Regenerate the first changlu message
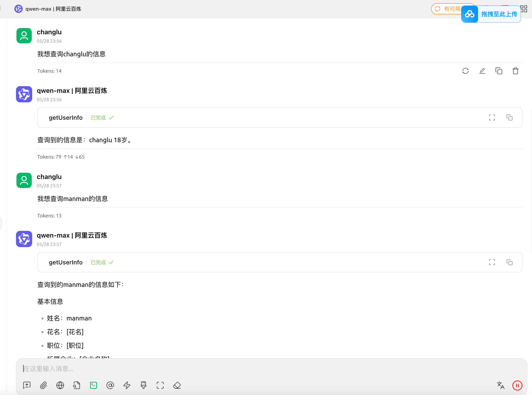Screen dimensions: 532x395 pos(466,71)
